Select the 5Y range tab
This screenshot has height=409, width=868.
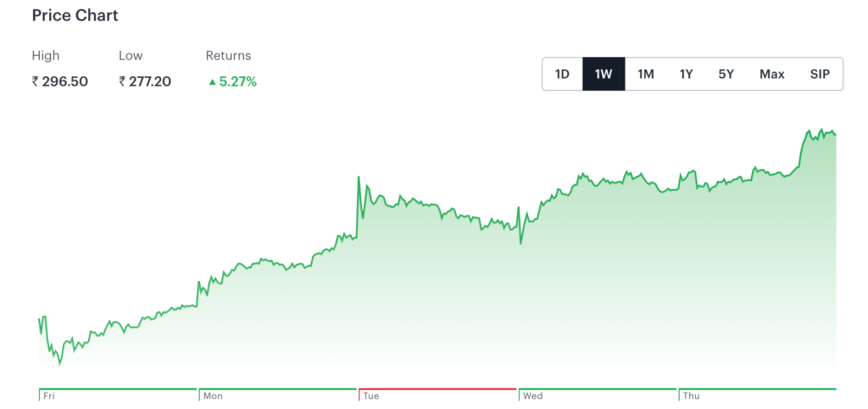[x=726, y=74]
